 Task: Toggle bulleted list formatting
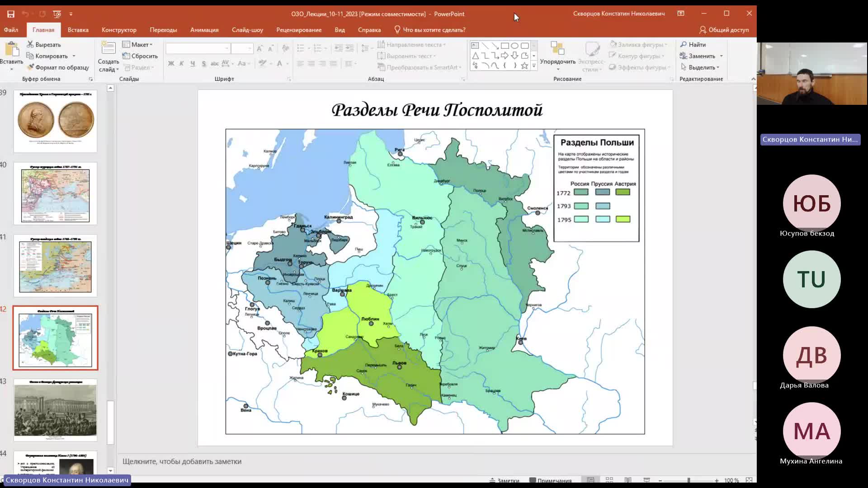coord(301,48)
